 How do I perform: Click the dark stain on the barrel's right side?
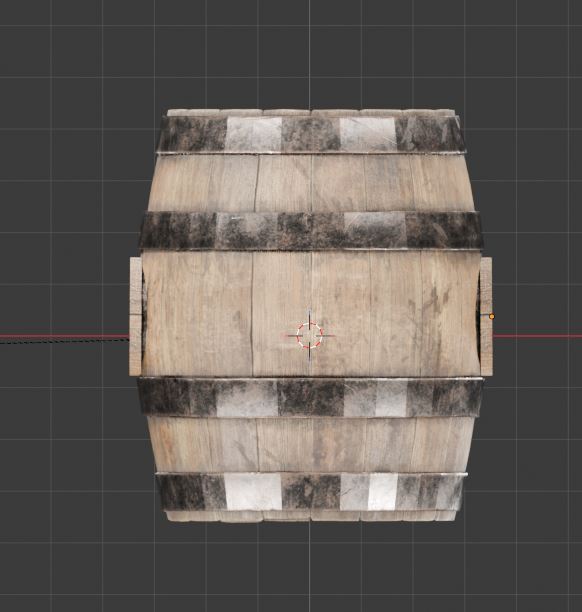pos(429,302)
